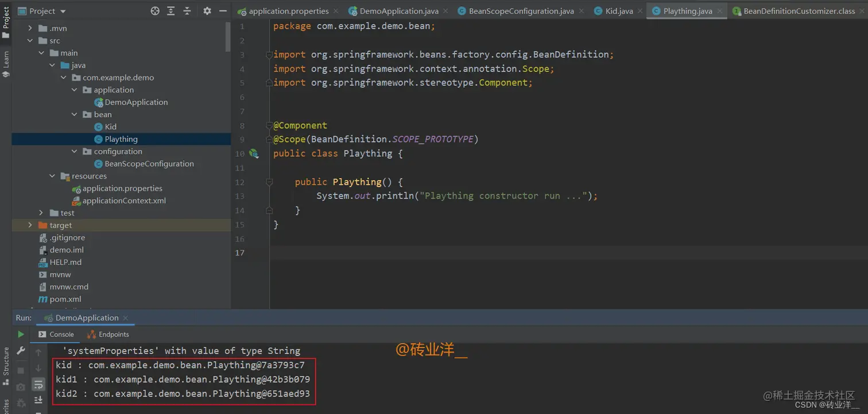Close the DemoApplication run tab
This screenshot has height=414, width=868.
tap(125, 318)
